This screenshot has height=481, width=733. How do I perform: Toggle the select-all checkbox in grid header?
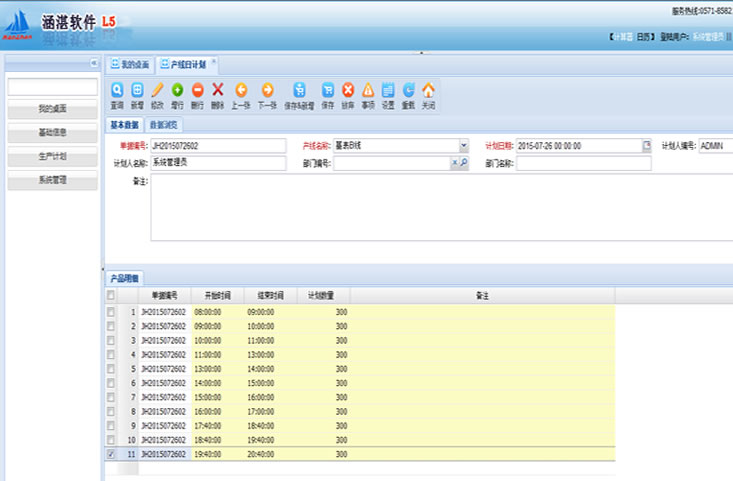(110, 296)
